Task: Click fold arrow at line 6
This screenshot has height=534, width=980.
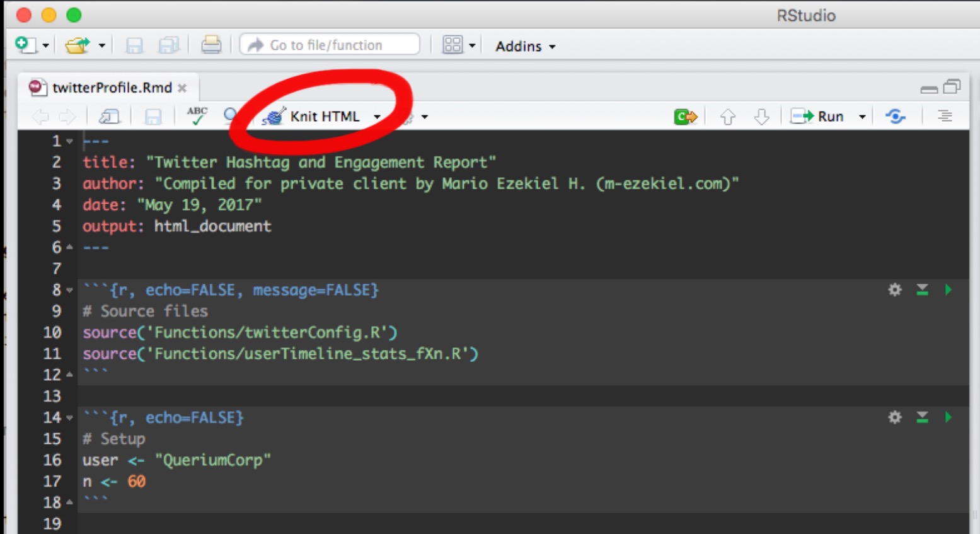Action: pos(69,247)
